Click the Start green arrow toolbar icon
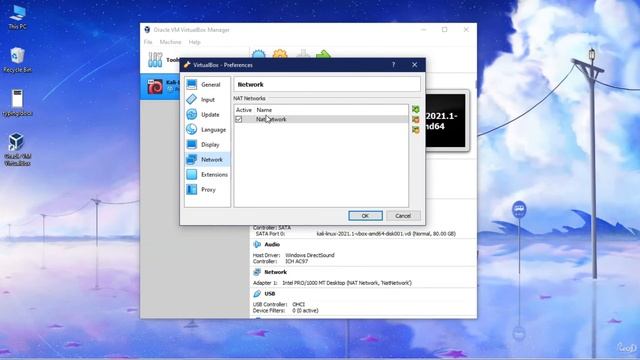Screen dimensions: 640x360 pyautogui.click(x=323, y=54)
